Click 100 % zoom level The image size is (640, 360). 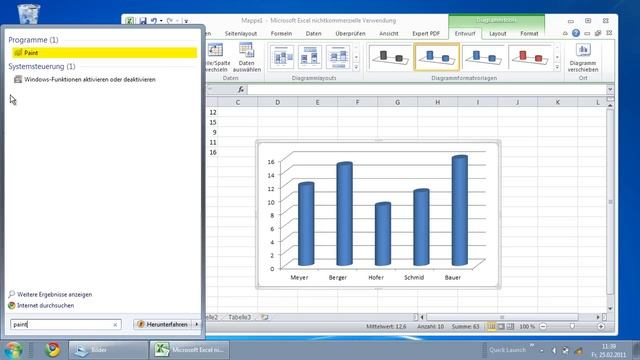coord(527,327)
